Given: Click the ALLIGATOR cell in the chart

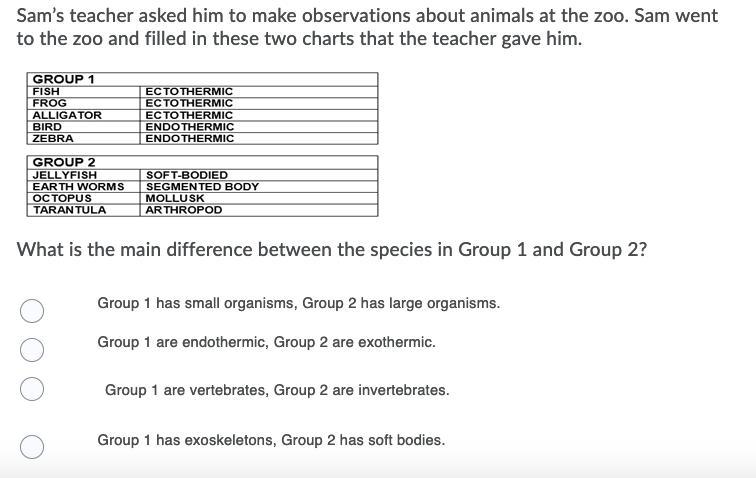Looking at the screenshot, I should (x=83, y=115).
